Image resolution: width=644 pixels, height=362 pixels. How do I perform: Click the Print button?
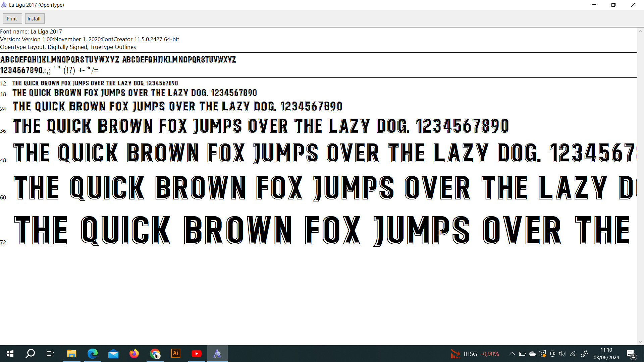pyautogui.click(x=12, y=19)
